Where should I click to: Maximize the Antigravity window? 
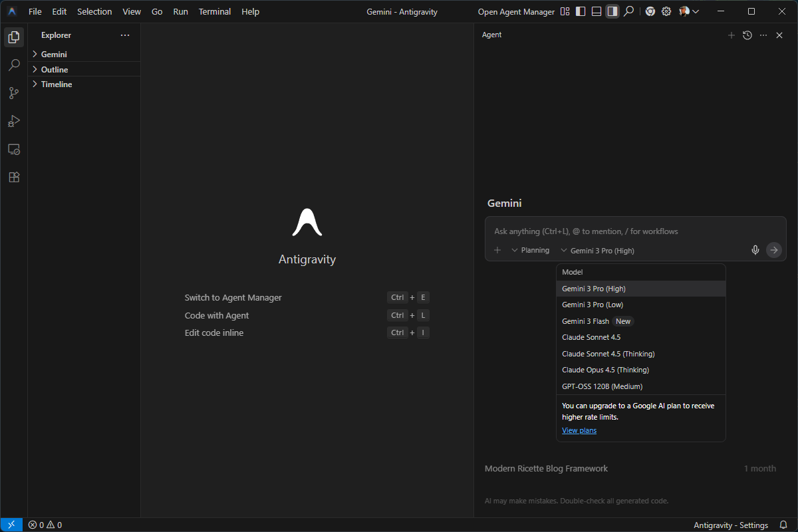pyautogui.click(x=751, y=11)
